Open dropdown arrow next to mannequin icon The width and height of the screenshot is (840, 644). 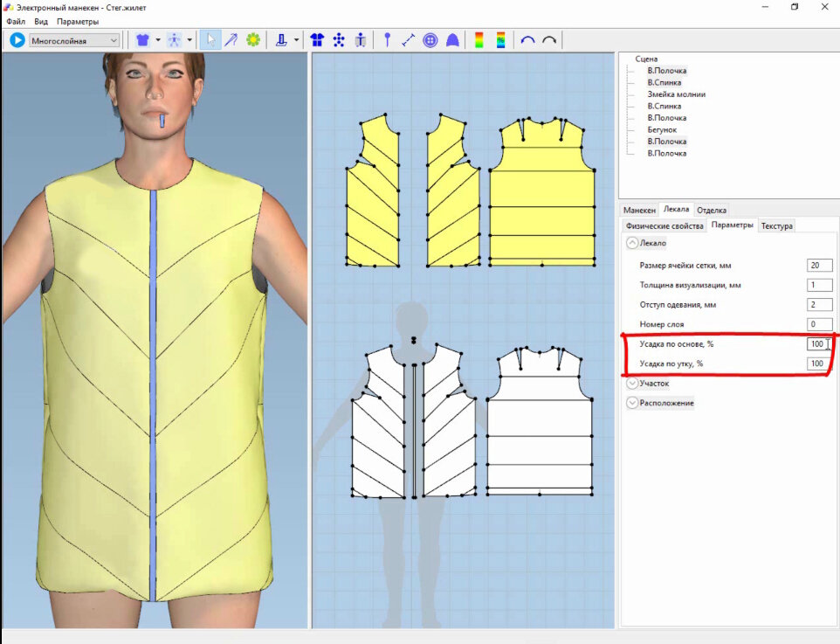coord(189,40)
